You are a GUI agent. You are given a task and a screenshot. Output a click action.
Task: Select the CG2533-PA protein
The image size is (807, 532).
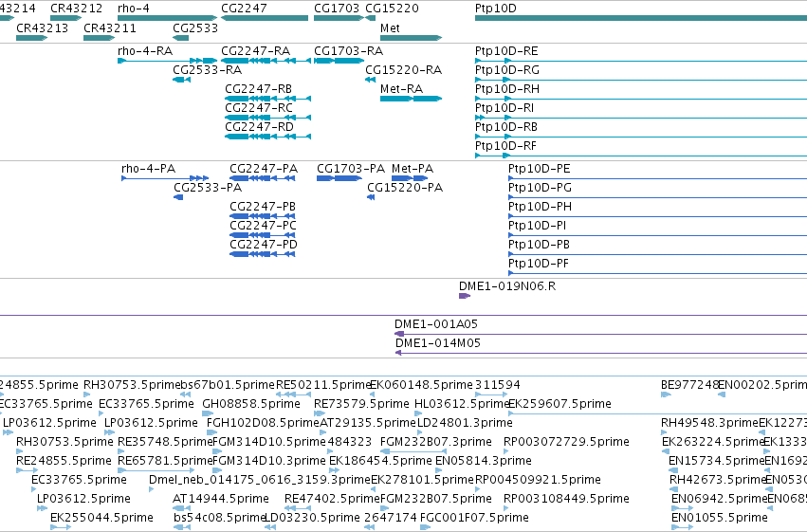tap(178, 197)
